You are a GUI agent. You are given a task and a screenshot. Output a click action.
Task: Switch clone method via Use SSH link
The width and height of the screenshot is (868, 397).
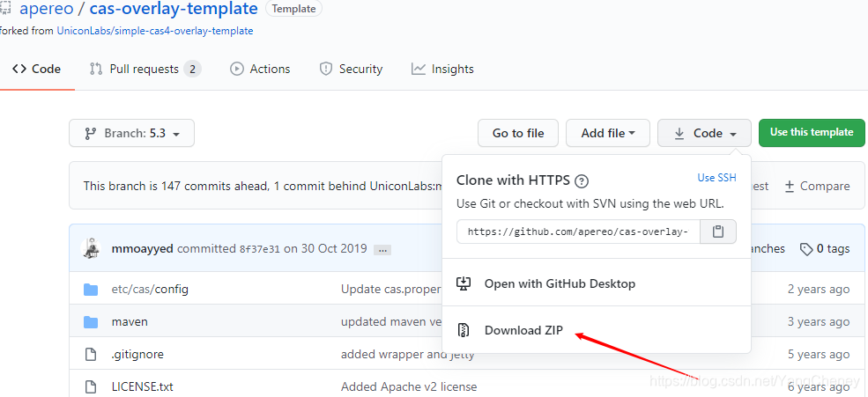click(716, 178)
